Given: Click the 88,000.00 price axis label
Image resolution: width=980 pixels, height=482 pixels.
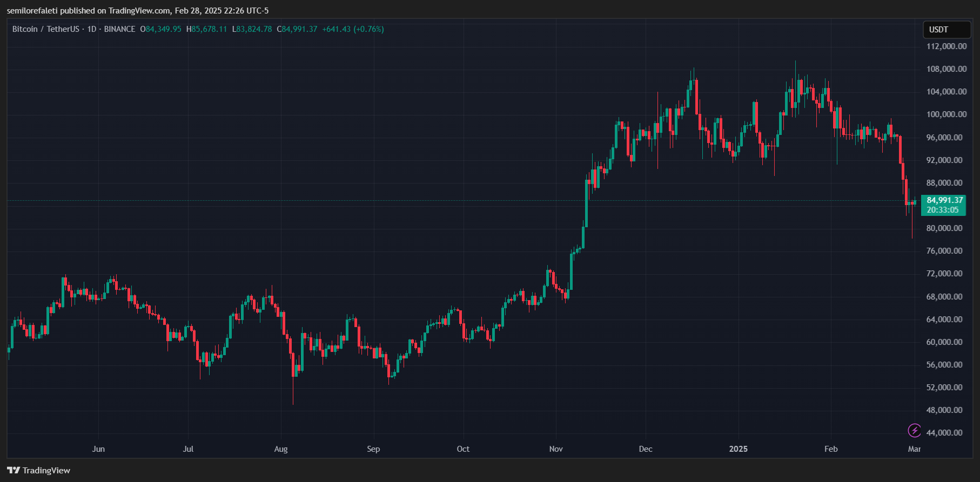Looking at the screenshot, I should (x=944, y=183).
